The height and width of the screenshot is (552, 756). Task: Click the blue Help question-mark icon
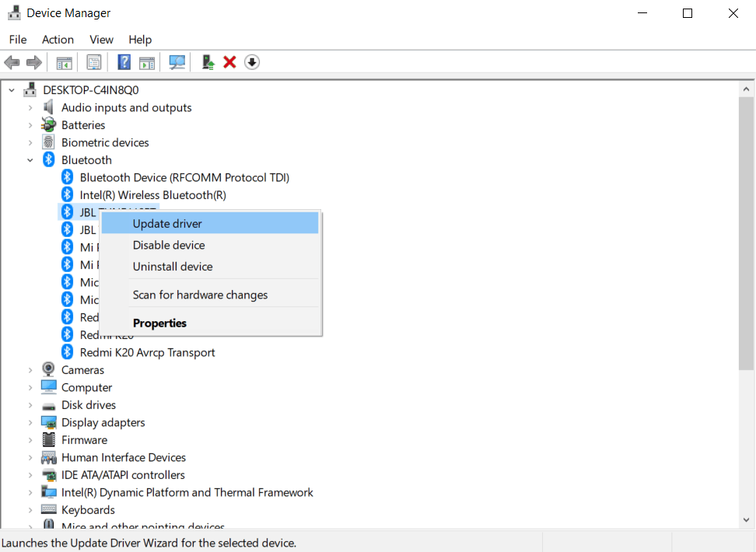(124, 62)
